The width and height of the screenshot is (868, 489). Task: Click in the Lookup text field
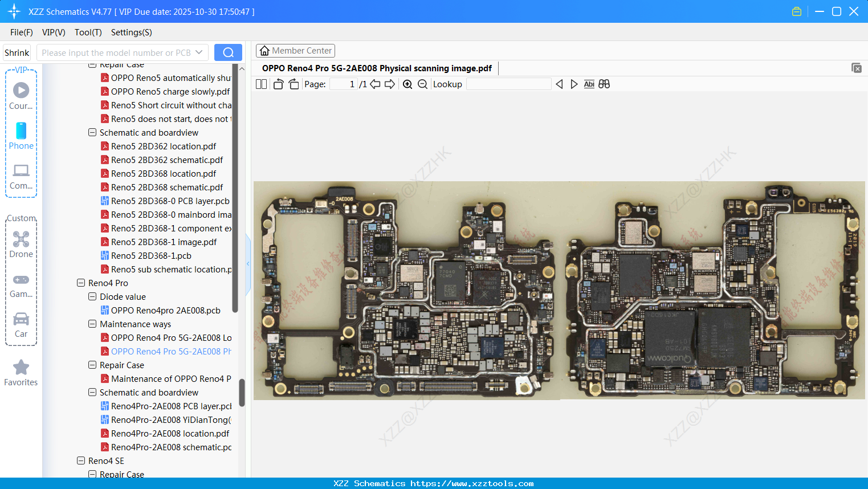(x=508, y=84)
